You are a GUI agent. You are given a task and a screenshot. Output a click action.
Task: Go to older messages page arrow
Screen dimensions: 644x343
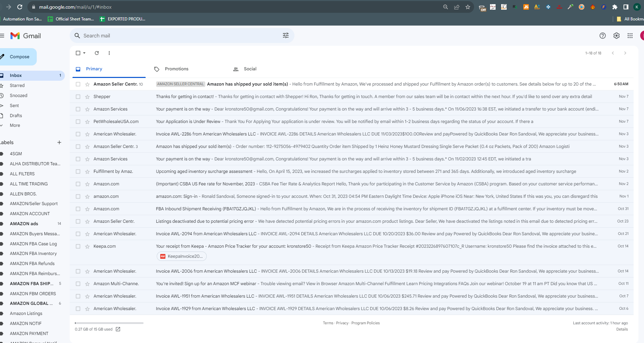pos(625,53)
